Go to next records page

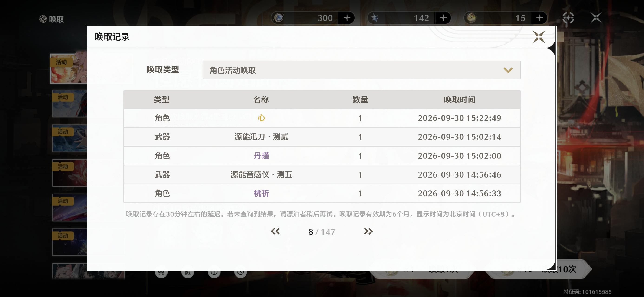[x=368, y=231]
